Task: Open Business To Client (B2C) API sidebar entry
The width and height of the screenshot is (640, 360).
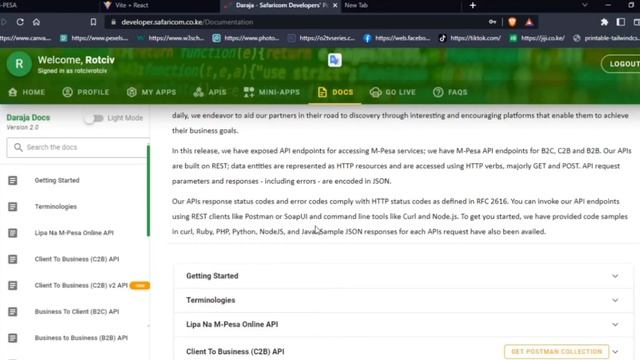Action: click(77, 311)
